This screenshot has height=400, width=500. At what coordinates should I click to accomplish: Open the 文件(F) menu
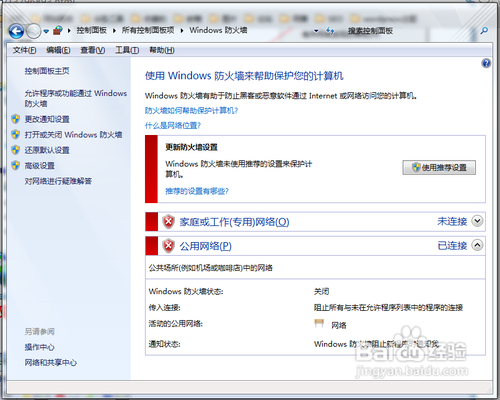tap(24, 50)
